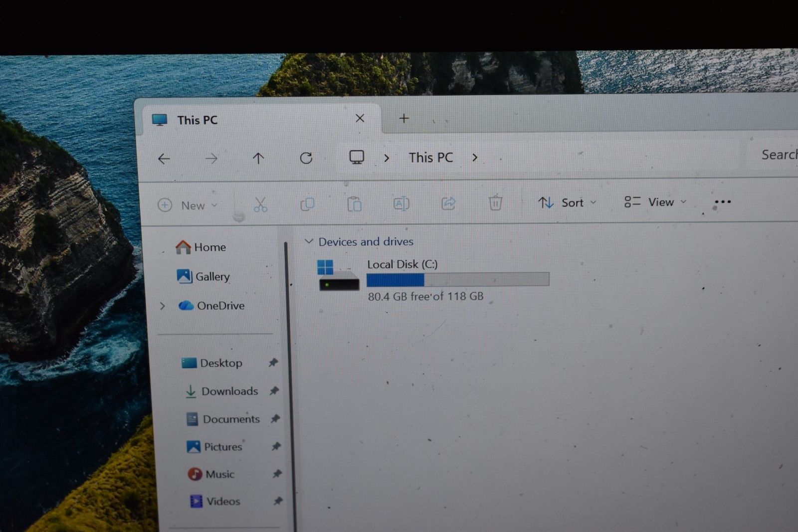Collapse the Devices and drives group
Viewport: 798px width, 532px height.
point(309,241)
